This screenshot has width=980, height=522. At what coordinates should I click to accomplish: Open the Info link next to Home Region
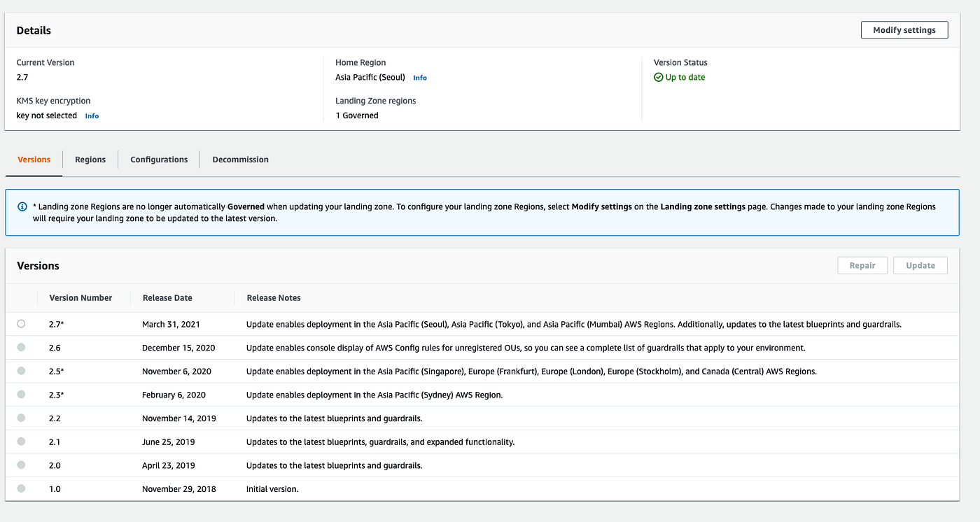pos(419,78)
